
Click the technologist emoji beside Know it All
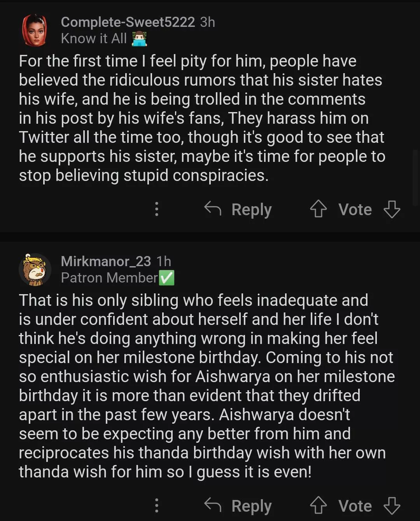(x=139, y=39)
